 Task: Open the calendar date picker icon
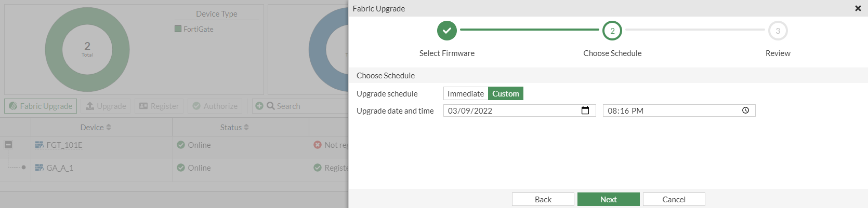point(585,110)
